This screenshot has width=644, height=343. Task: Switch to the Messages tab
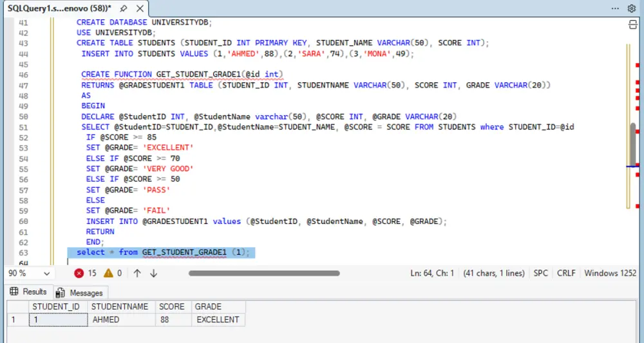pyautogui.click(x=80, y=293)
